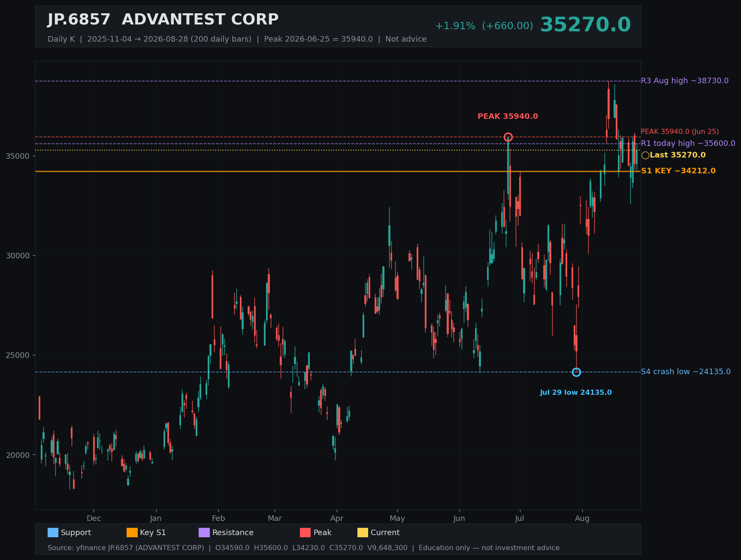Click the Feb label on the time axis
The image size is (741, 560).
click(218, 518)
